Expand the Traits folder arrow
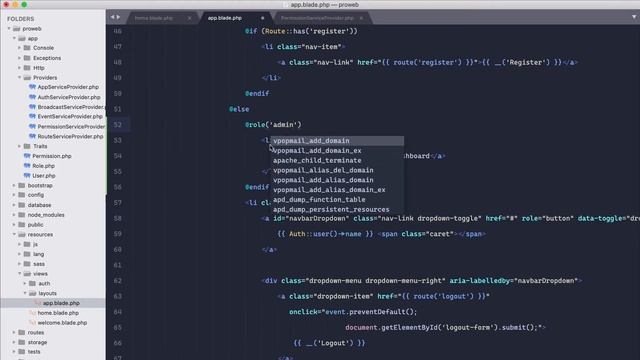 [19, 146]
